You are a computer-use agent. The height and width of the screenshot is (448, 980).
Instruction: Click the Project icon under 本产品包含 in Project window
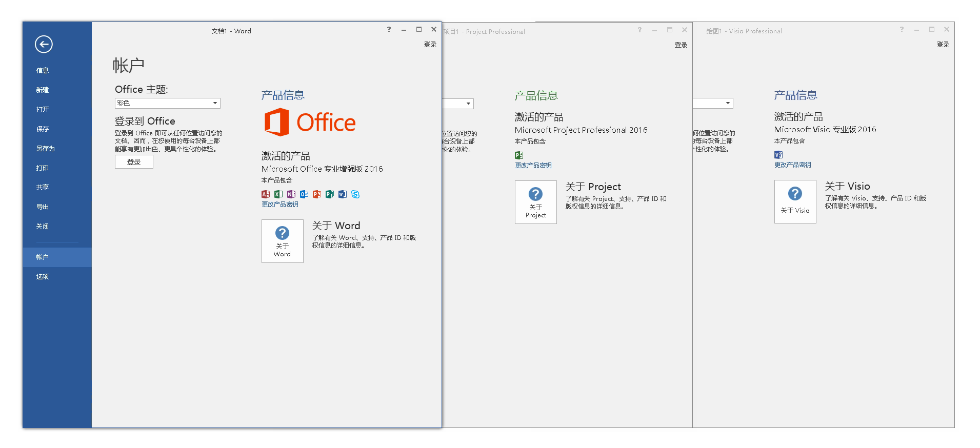(x=519, y=155)
